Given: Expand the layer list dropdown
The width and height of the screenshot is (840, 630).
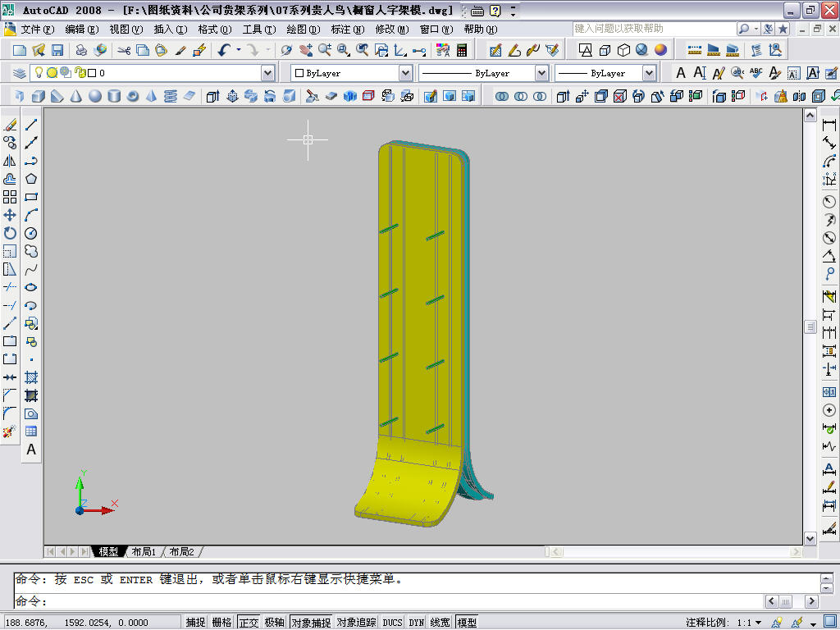Looking at the screenshot, I should tap(268, 73).
